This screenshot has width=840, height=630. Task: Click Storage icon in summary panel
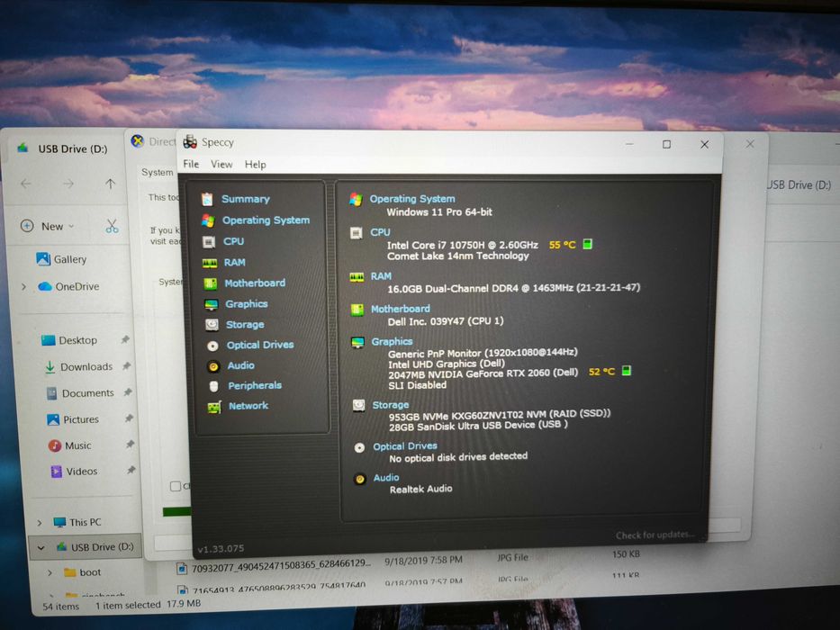tap(358, 406)
